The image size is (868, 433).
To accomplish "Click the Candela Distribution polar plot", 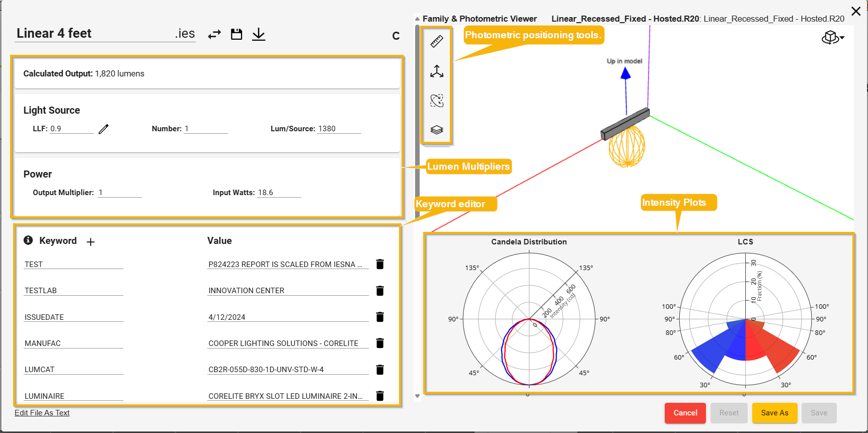I will pyautogui.click(x=529, y=319).
